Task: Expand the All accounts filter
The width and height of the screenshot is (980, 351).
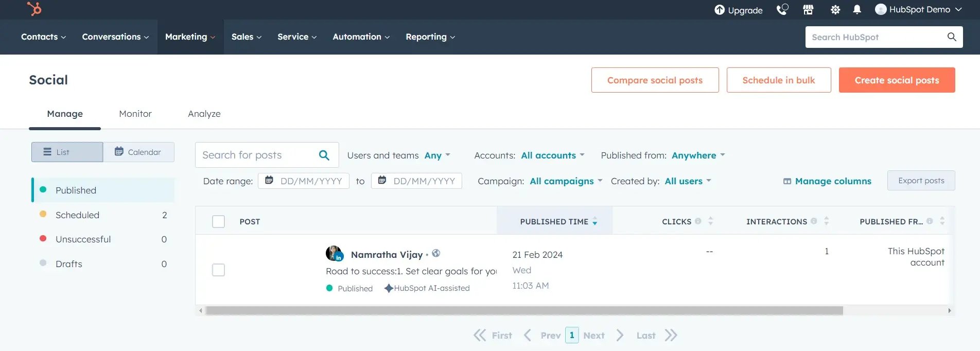Action: 553,155
